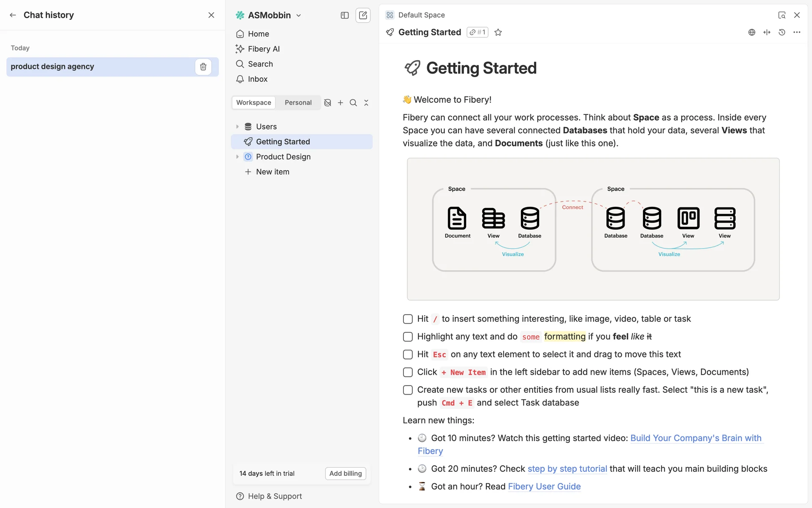Image resolution: width=812 pixels, height=508 pixels.
Task: Switch to the Personal tab
Action: point(298,102)
